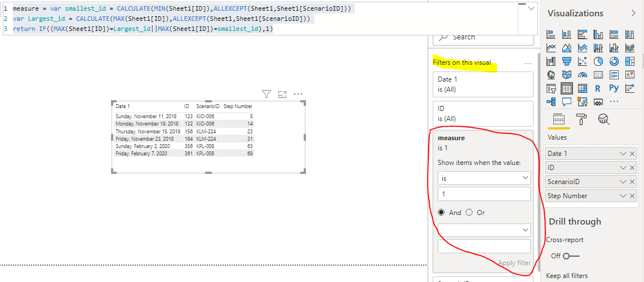The width and height of the screenshot is (644, 282).
Task: Select the Ribbon chart visualization
Action: click(629, 48)
